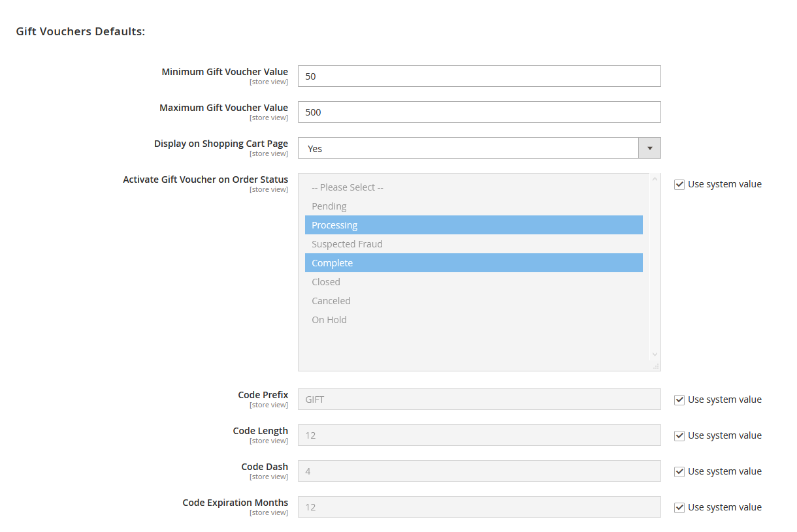
Task: Choose Suspected Fraud order status option
Action: click(347, 244)
